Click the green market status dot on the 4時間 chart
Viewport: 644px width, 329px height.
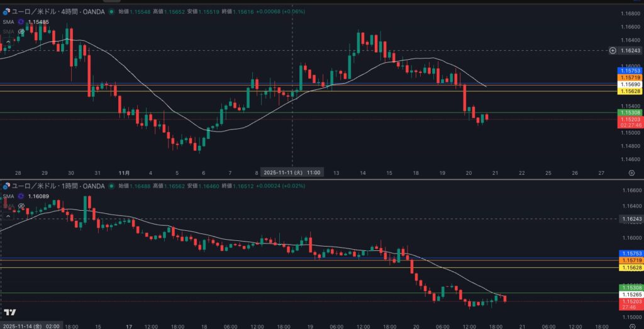111,11
